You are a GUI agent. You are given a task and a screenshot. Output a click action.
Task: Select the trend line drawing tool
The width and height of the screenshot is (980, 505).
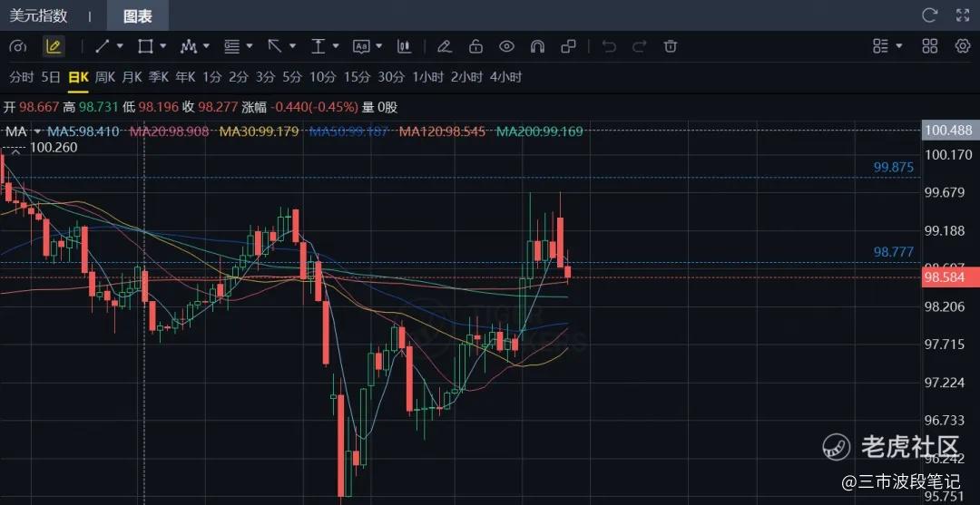click(x=103, y=46)
